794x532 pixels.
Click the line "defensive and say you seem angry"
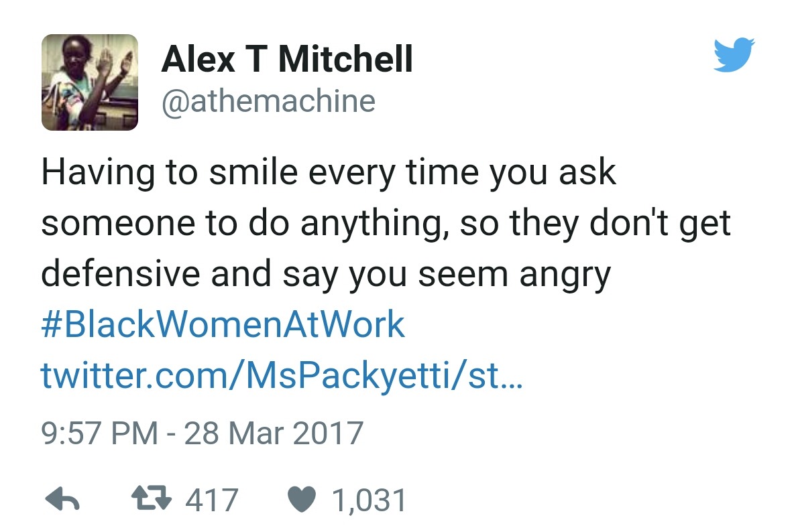click(326, 275)
